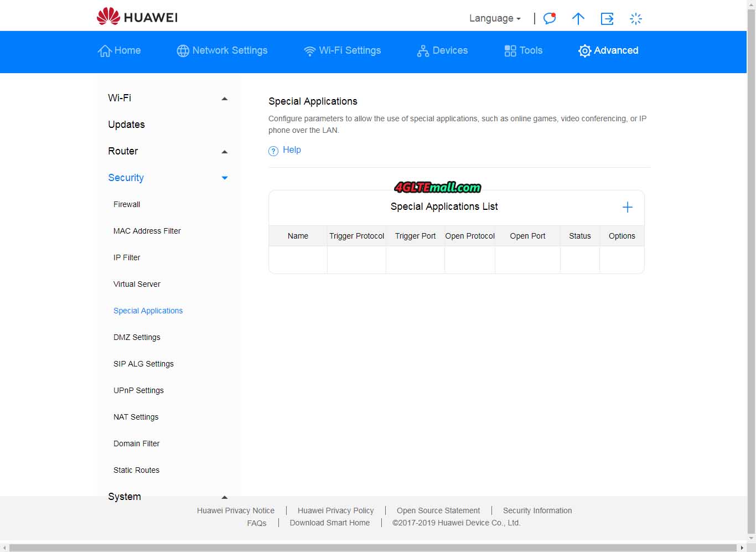The height and width of the screenshot is (552, 756).
Task: Click the horizontal scrollbar at bottom
Action: (x=374, y=548)
